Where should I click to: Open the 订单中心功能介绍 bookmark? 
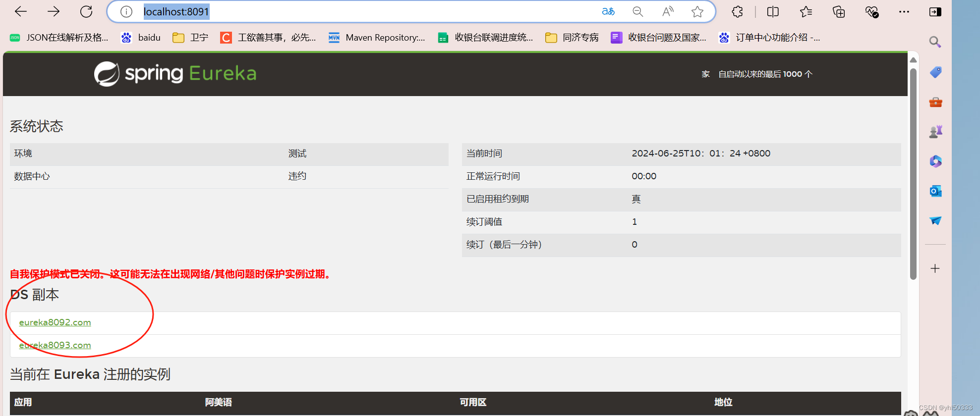click(x=769, y=38)
